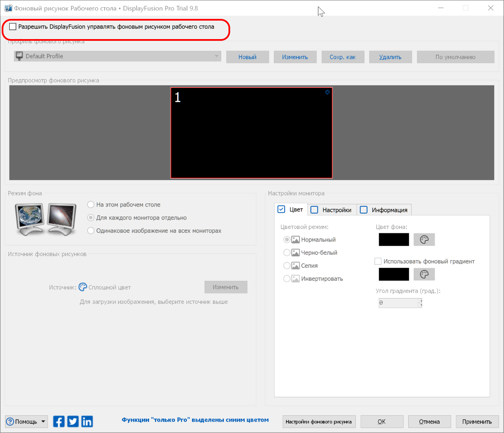Click the Сепия mode picture icon
Screen dimensions: 504x433
coord(296,266)
